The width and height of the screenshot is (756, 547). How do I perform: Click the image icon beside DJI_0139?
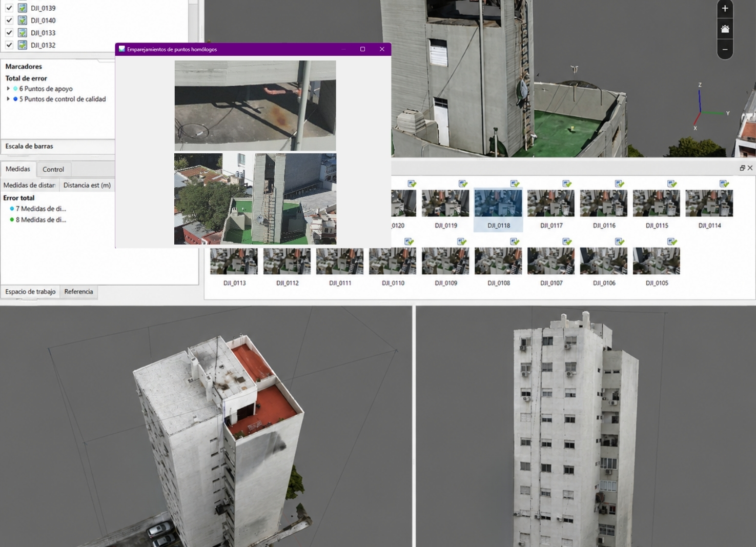(x=23, y=8)
